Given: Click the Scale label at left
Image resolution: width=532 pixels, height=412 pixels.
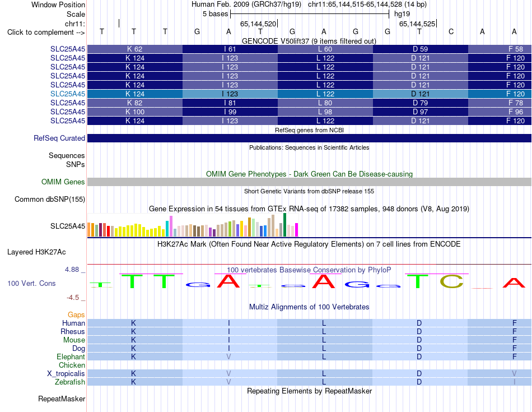Looking at the screenshot, I should click(x=76, y=14).
